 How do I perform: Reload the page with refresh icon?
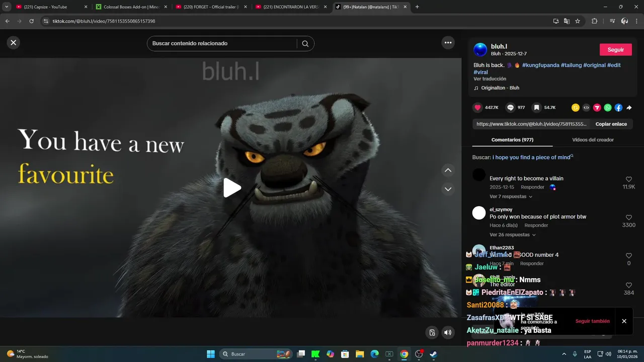[x=31, y=21]
